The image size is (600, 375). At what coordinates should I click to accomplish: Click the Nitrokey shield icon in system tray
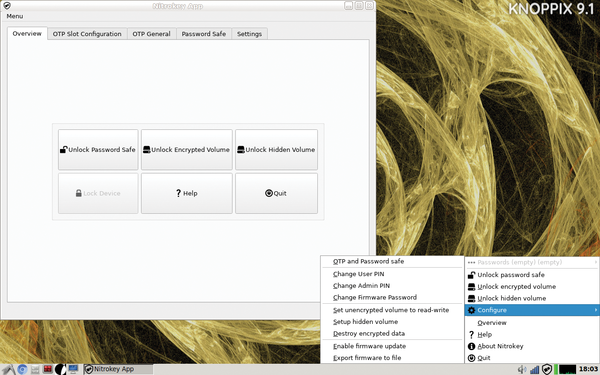[547, 369]
